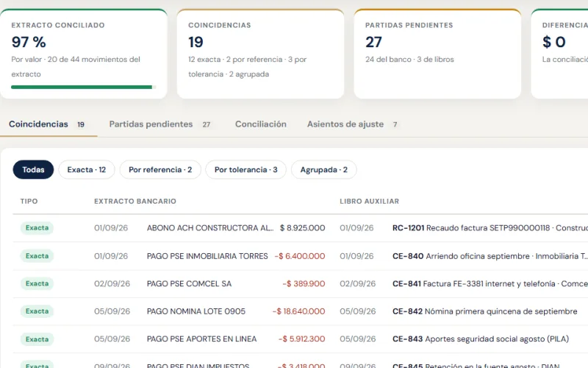This screenshot has height=368, width=588.
Task: Open the Partidas pendientes 27 card
Action: click(437, 54)
